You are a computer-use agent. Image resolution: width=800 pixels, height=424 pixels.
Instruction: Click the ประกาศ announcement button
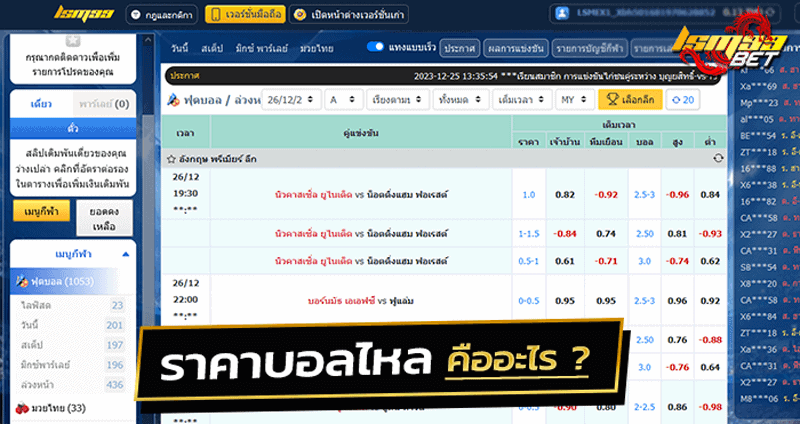(460, 48)
